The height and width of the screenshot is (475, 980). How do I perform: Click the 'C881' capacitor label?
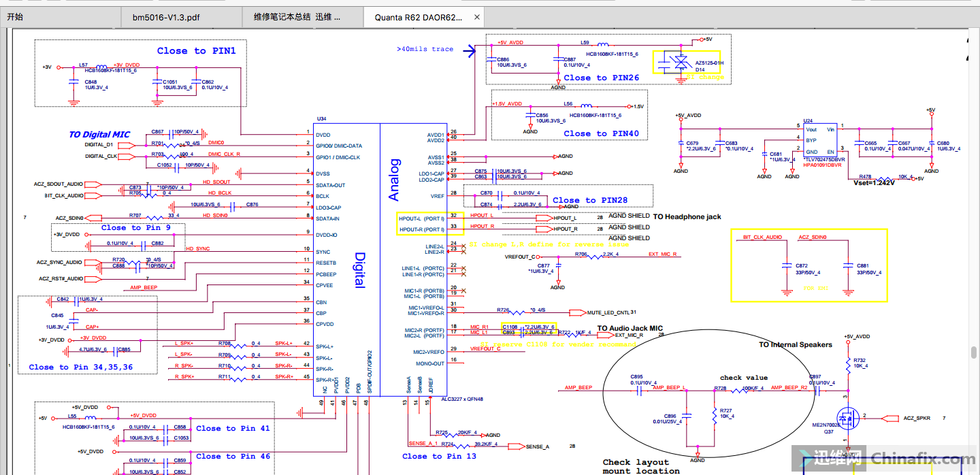point(862,265)
